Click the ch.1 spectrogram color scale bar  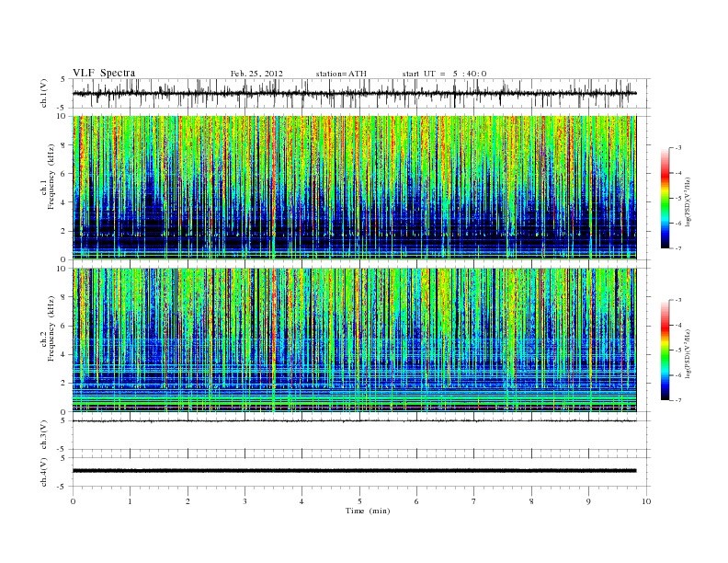pos(665,199)
